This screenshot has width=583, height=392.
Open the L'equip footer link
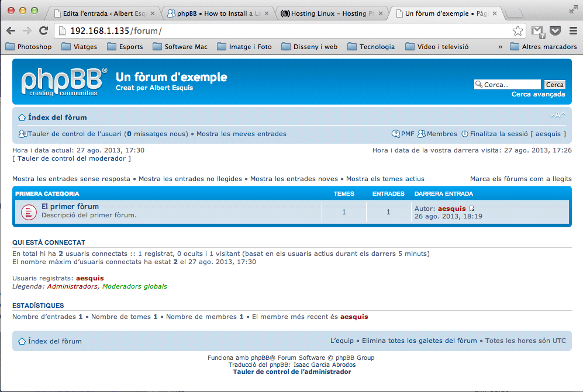click(x=342, y=341)
